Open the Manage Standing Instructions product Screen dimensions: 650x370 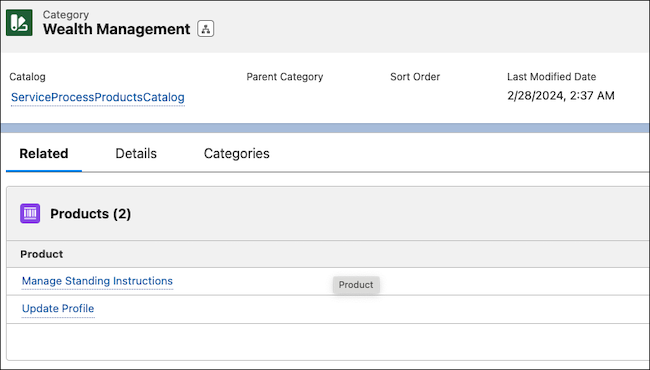pos(97,281)
